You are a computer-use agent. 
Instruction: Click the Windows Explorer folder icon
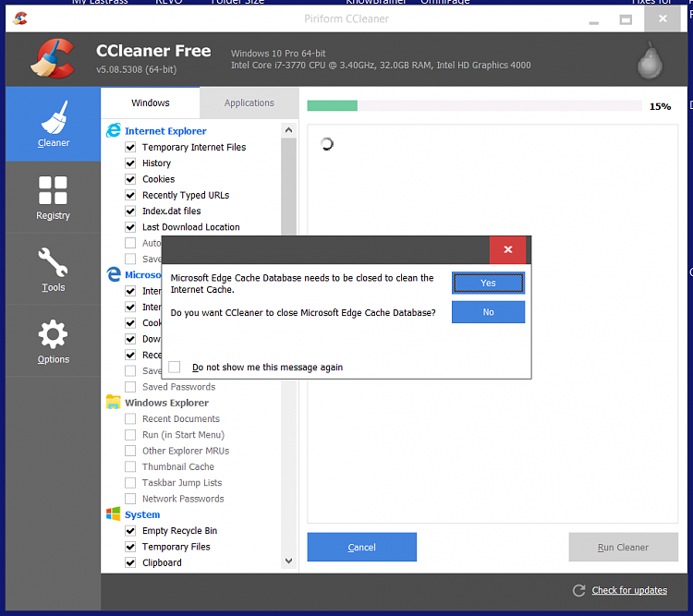[113, 402]
